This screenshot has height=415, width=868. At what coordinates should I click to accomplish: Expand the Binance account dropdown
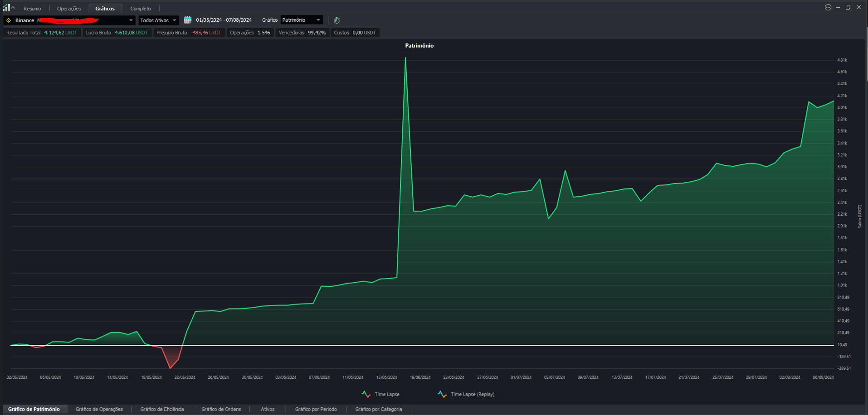pyautogui.click(x=131, y=20)
